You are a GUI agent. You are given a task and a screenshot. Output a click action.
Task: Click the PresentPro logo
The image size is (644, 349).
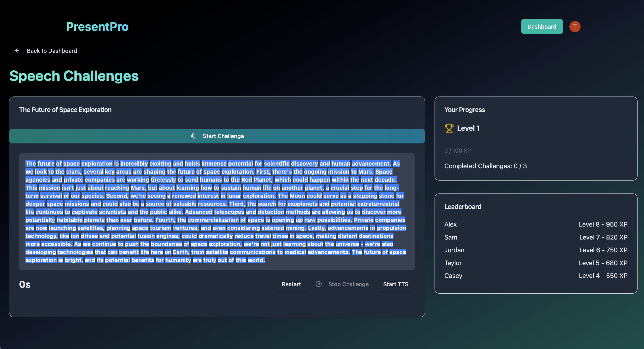(97, 27)
